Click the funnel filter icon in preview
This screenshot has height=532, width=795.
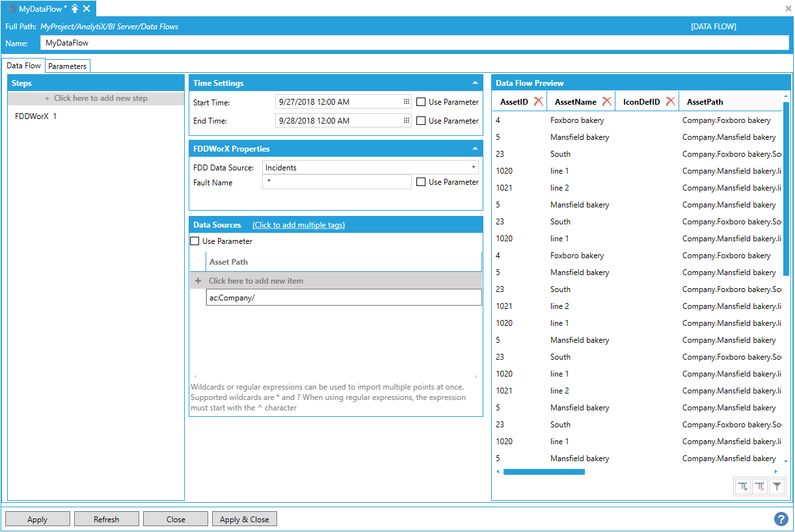coord(777,486)
